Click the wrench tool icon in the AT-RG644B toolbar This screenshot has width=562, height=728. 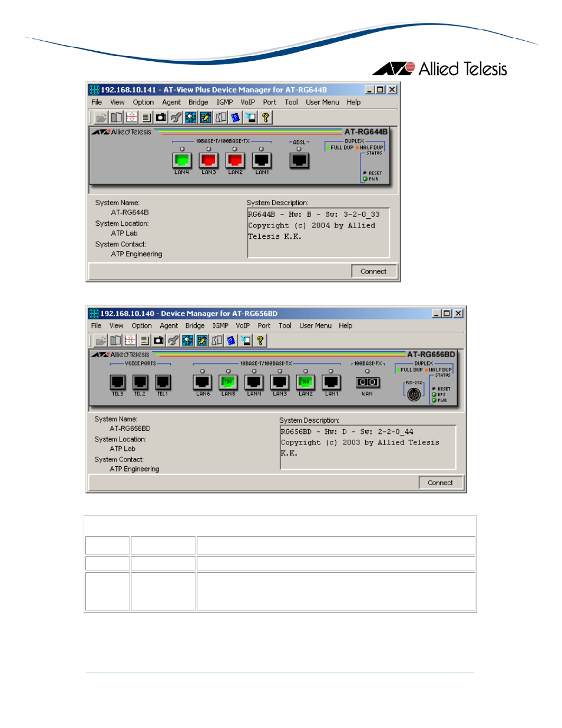[x=176, y=117]
